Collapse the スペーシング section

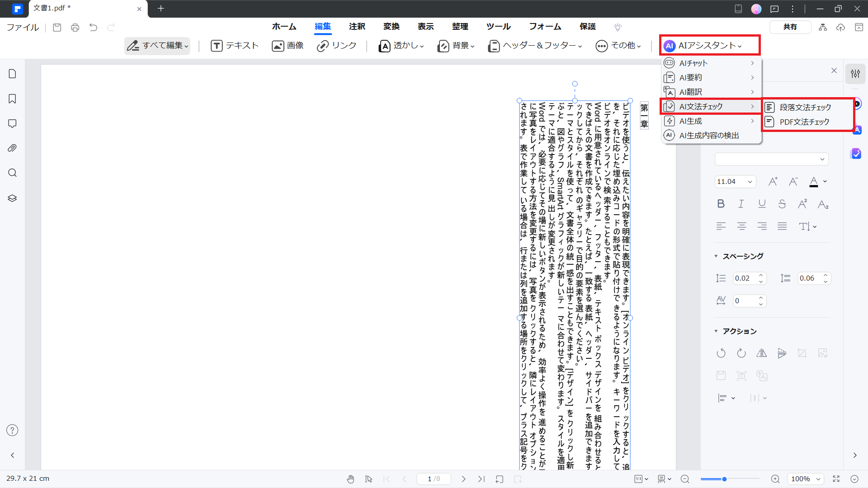[716, 256]
